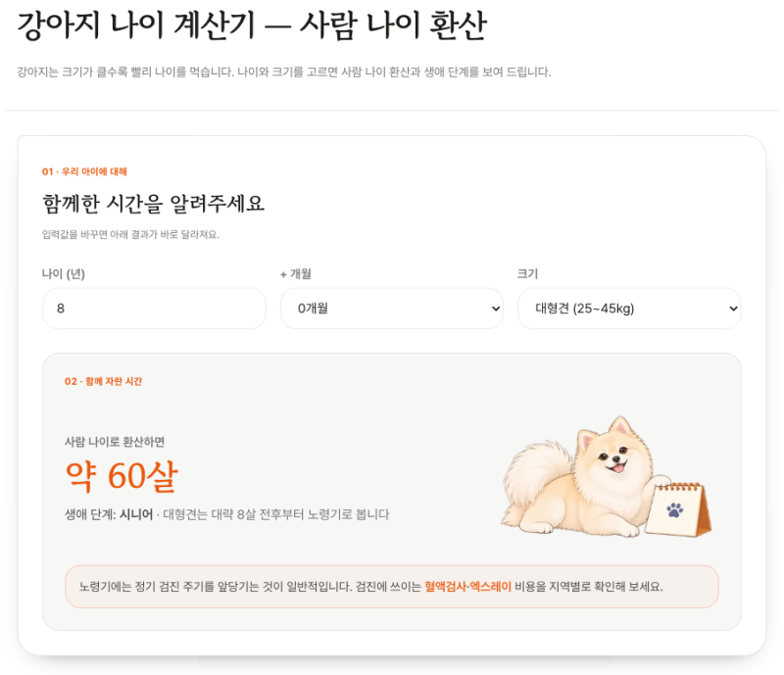Viewport: 784px width, 675px height.
Task: Click the page heading 강아지 나이 계산기
Action: tap(252, 25)
